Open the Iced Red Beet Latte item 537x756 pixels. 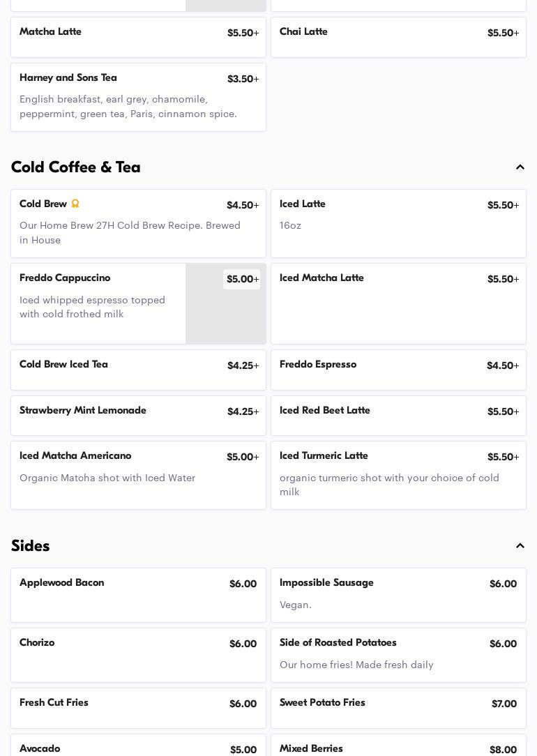(398, 416)
